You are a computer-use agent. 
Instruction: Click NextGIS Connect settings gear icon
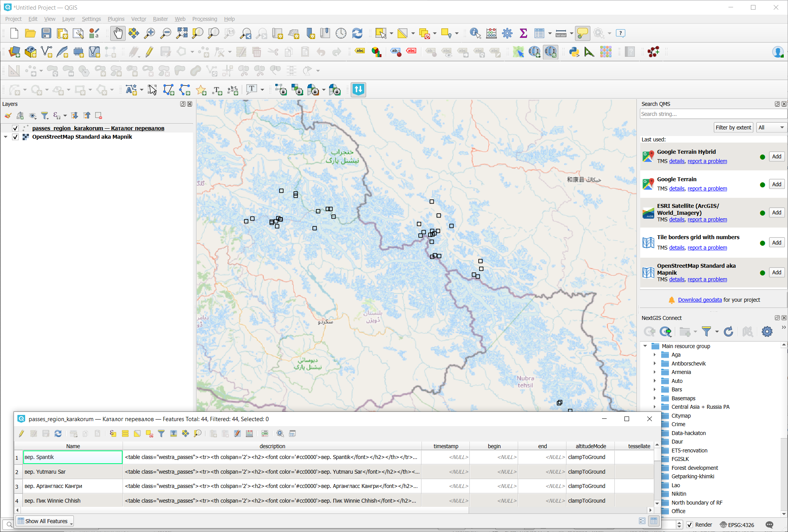pos(767,331)
